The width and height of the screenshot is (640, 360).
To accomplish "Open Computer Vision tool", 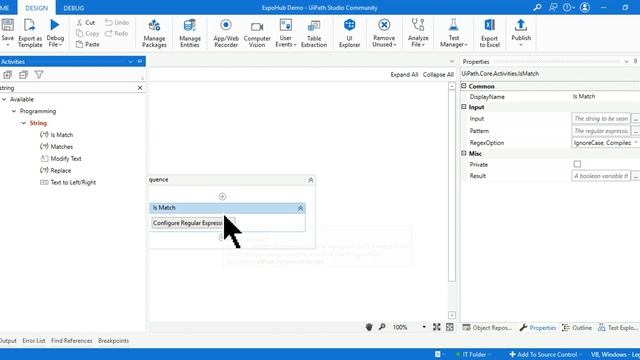I will pos(257,33).
